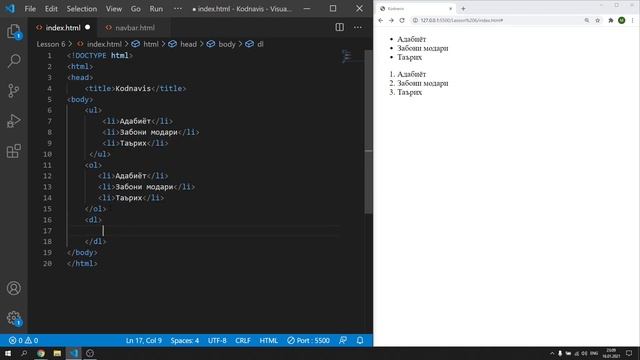This screenshot has height=360, width=640.
Task: Open File Explorer from the taskbar
Action: tap(57, 353)
